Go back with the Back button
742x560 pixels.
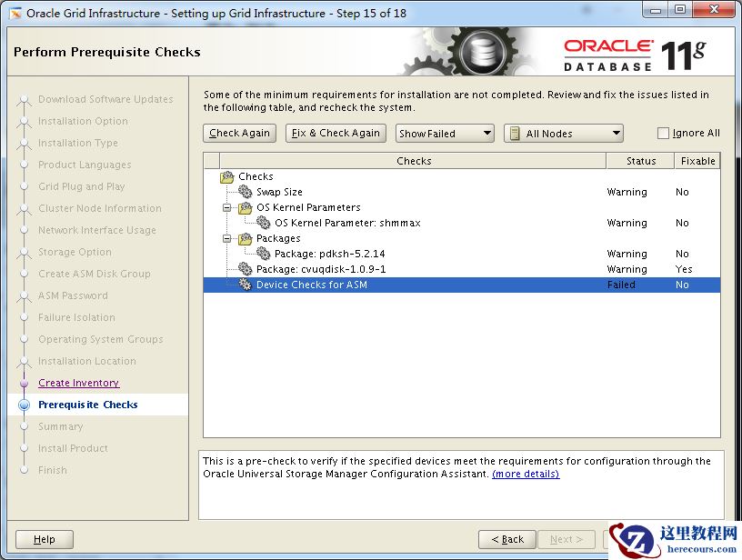pos(507,539)
